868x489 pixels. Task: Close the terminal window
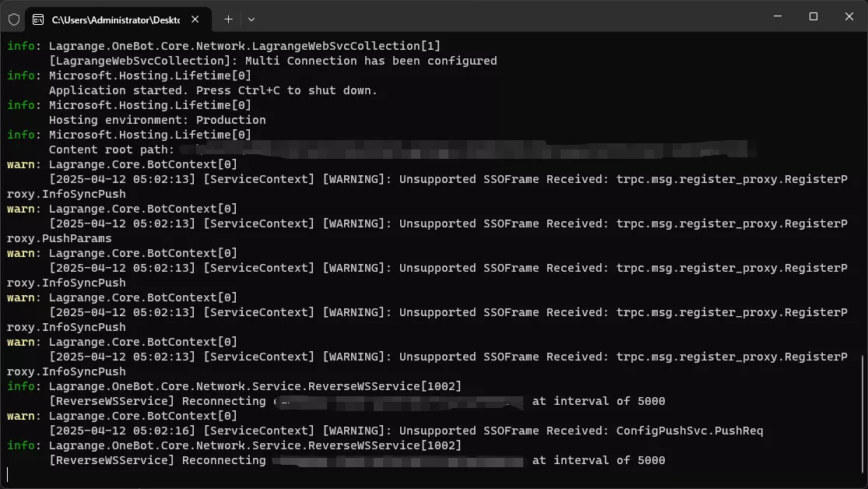pos(849,16)
